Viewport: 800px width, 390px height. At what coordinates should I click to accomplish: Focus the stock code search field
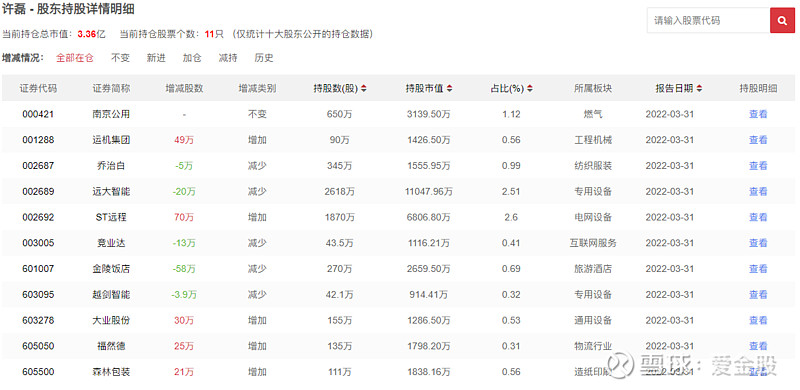(x=709, y=20)
